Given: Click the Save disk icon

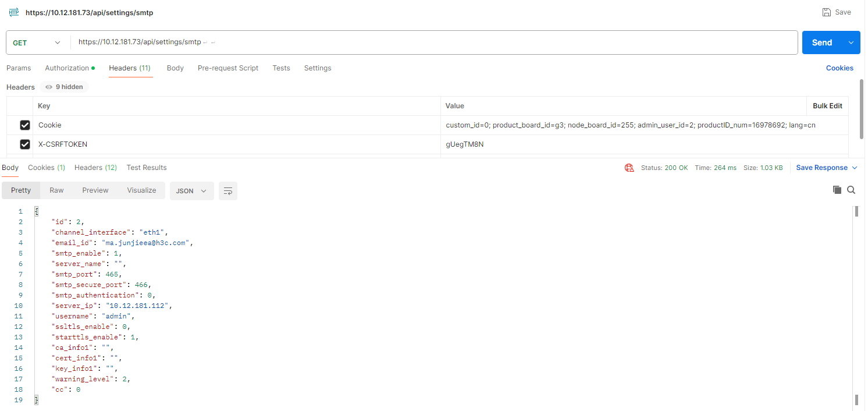Looking at the screenshot, I should 827,12.
